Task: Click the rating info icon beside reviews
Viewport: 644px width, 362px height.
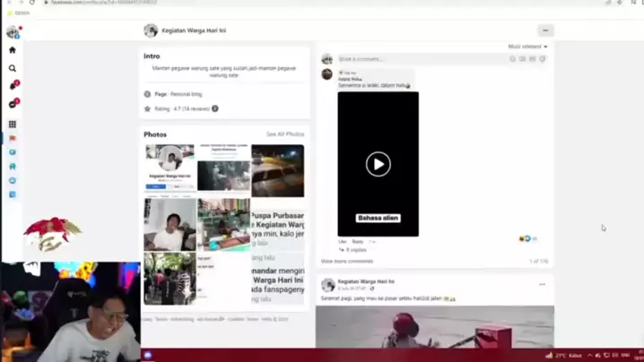Action: click(x=215, y=108)
